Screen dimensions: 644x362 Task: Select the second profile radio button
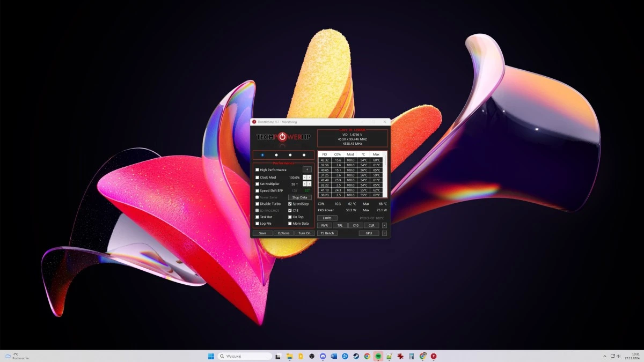point(276,155)
